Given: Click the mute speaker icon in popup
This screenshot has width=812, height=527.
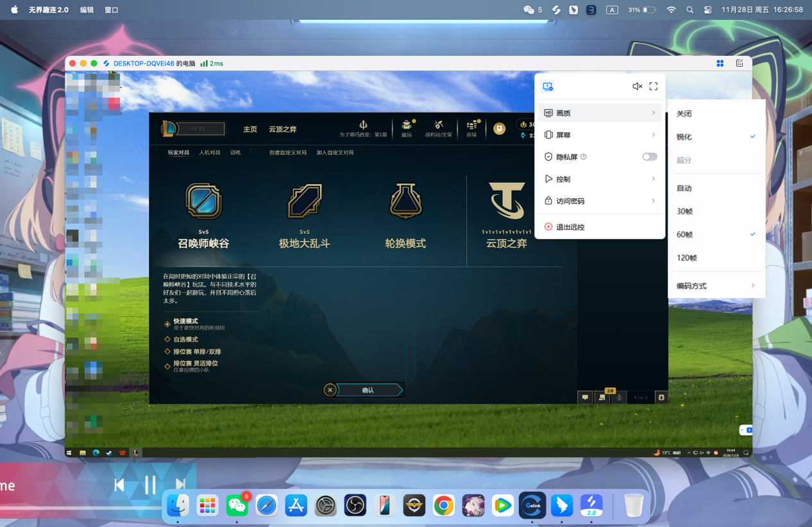Looking at the screenshot, I should (637, 87).
